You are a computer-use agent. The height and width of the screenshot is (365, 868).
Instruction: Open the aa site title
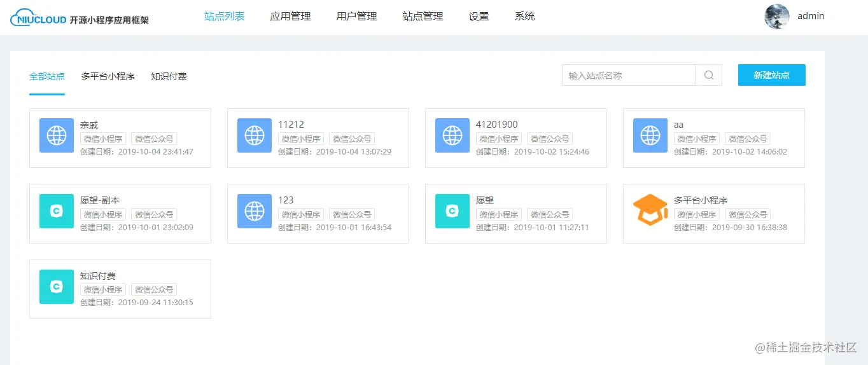678,125
